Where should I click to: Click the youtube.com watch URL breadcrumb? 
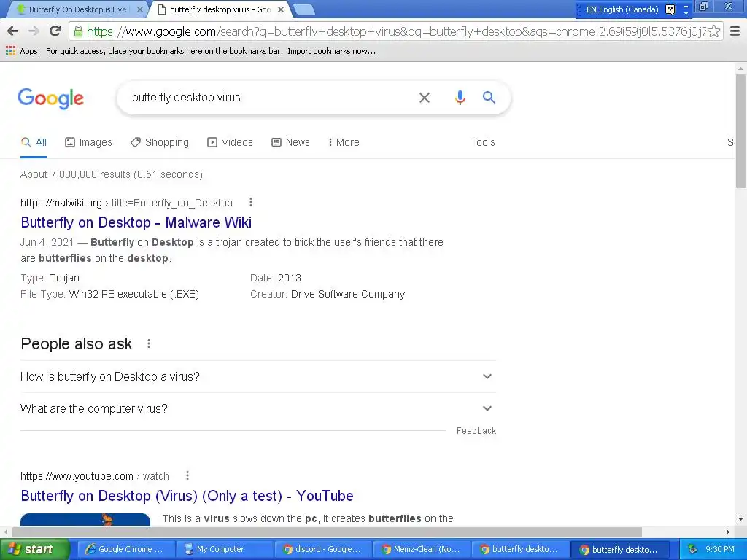[x=94, y=476]
